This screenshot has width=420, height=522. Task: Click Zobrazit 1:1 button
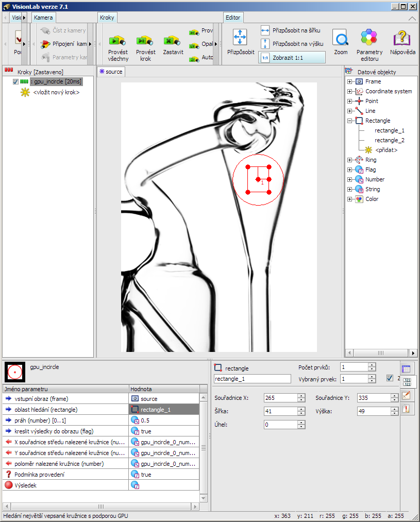point(292,58)
